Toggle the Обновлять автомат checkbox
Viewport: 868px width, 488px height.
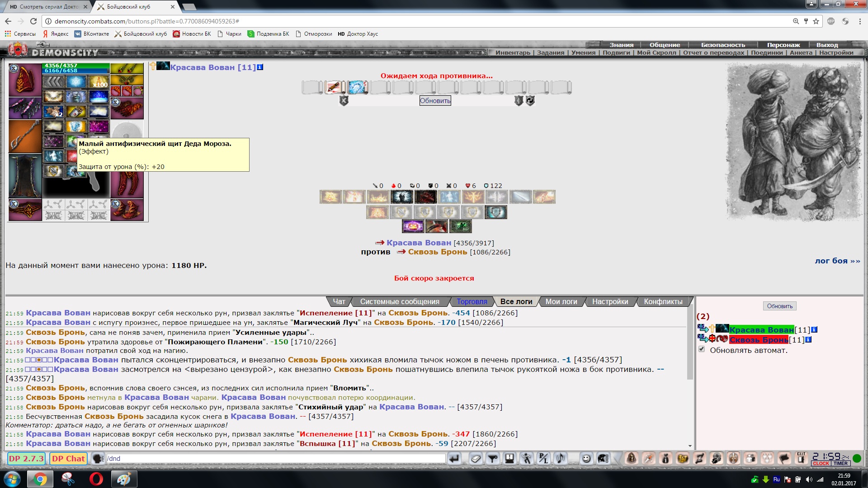[702, 349]
